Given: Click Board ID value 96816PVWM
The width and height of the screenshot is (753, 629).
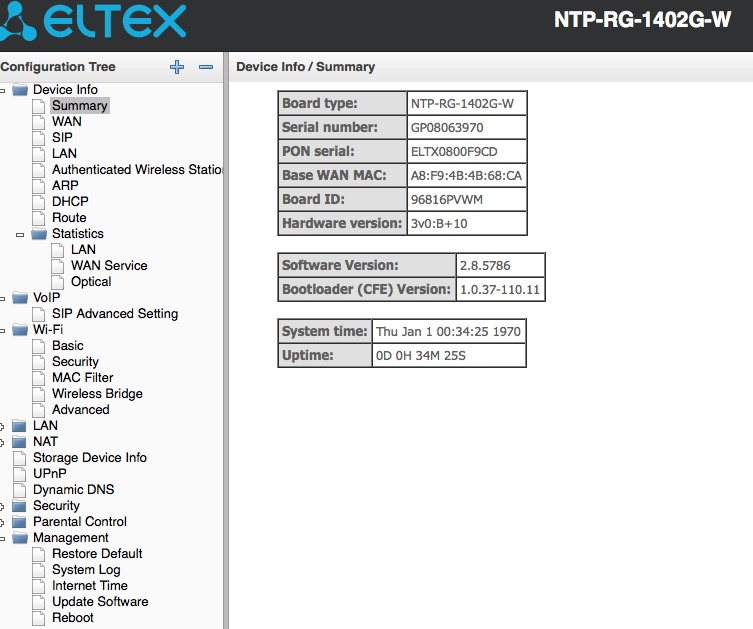Looking at the screenshot, I should point(447,200).
